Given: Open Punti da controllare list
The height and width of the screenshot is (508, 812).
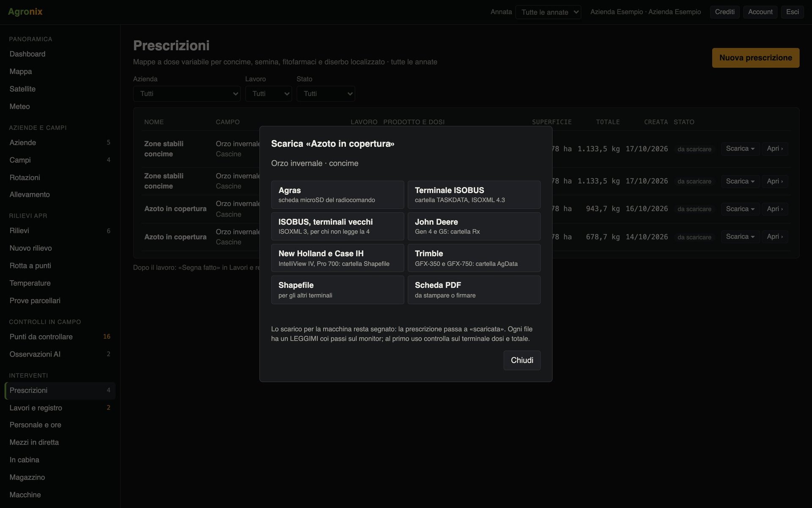Looking at the screenshot, I should coord(60,337).
